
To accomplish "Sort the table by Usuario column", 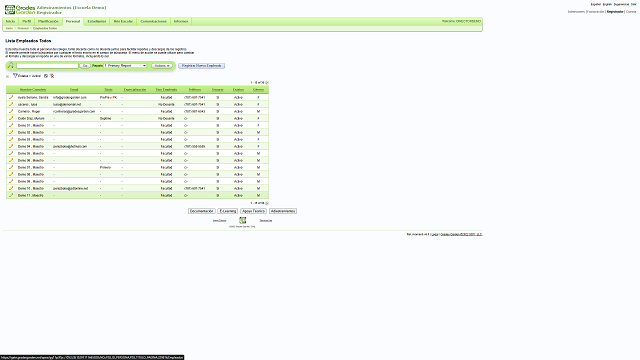I will [218, 89].
